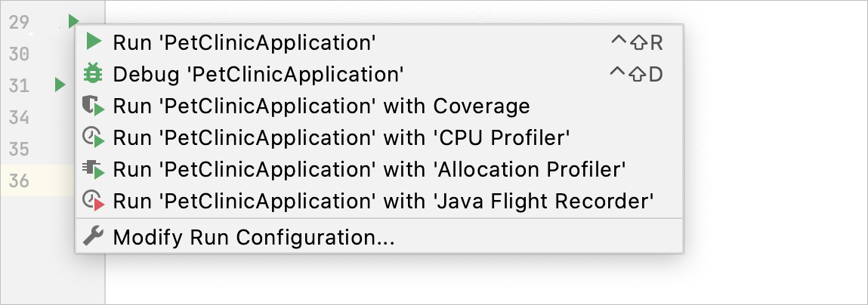Click the Java Flight Recorder icon
This screenshot has height=305, width=868.
click(94, 201)
